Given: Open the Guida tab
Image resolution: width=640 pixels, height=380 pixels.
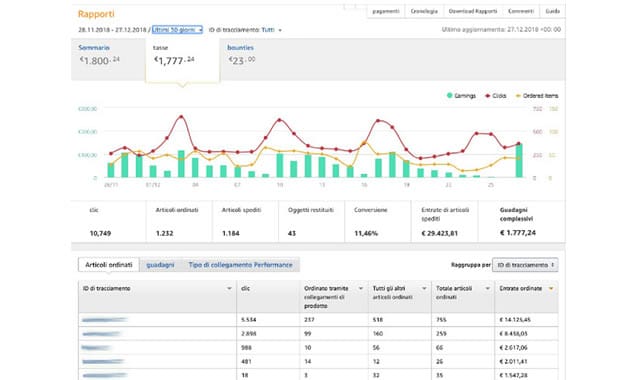Looking at the screenshot, I should point(552,11).
